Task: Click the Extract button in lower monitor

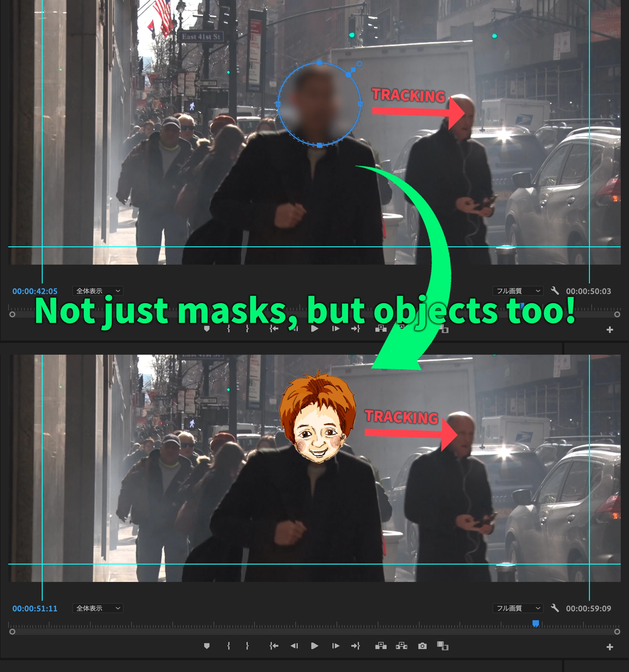Action: 401,646
